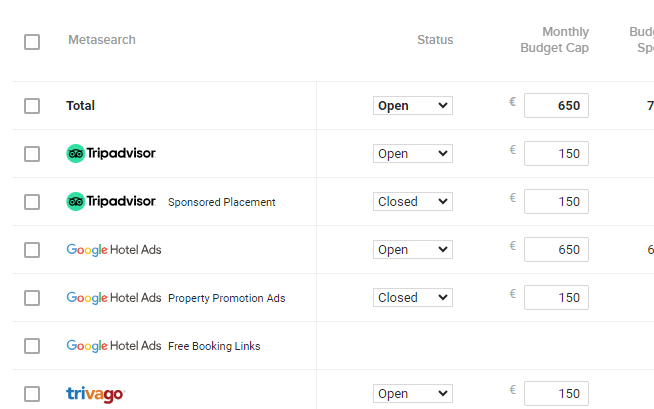Click Google Hotel Ads Property Promotion logo
The image size is (654, 409).
[x=113, y=298]
